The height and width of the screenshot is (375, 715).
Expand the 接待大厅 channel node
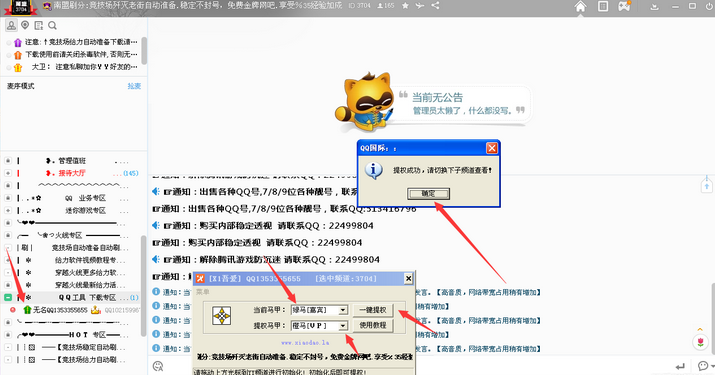8,173
